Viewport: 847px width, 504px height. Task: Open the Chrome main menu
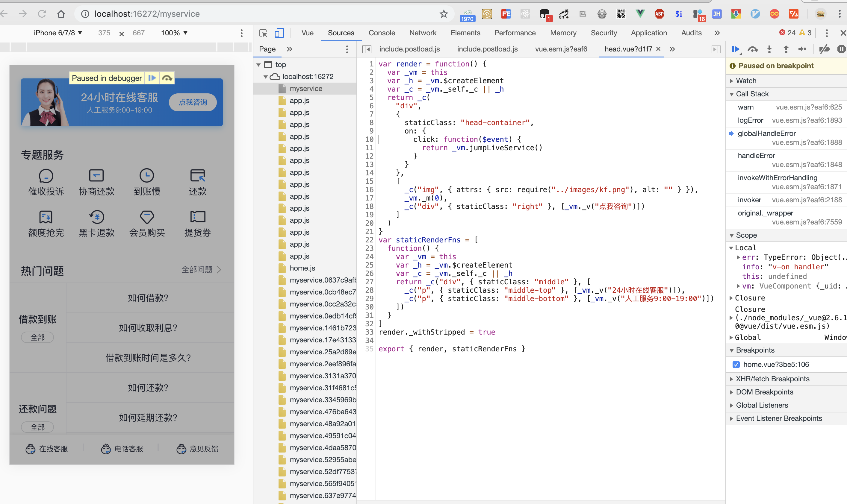[x=840, y=14]
